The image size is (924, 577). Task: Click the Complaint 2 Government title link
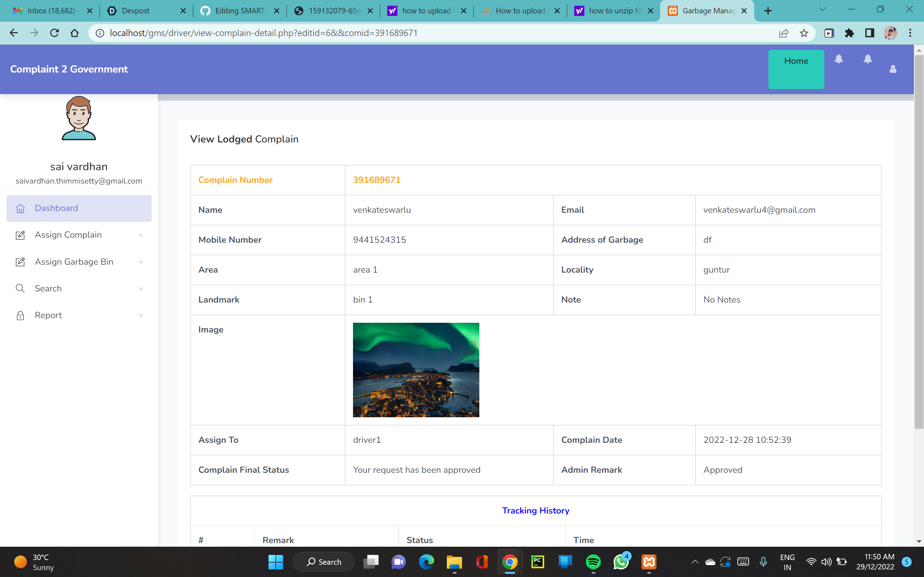tap(69, 69)
